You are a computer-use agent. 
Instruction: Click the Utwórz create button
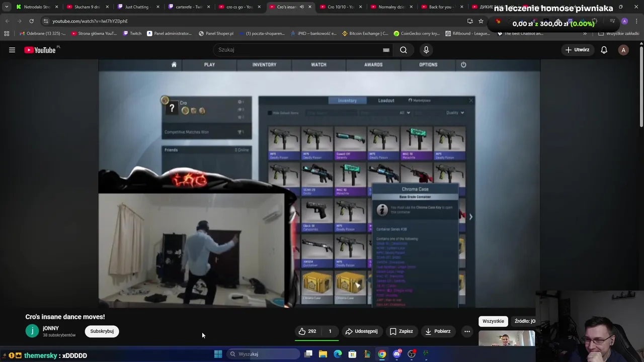[577, 50]
